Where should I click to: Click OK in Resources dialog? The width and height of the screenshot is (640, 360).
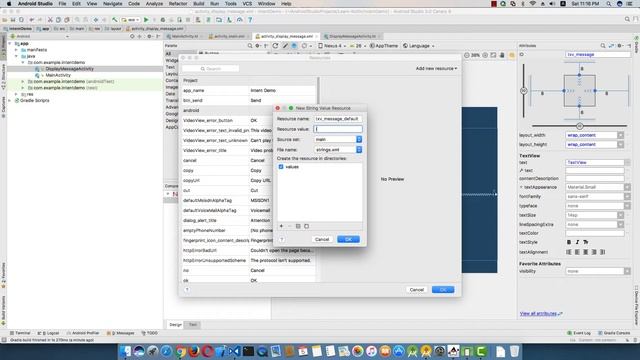coord(443,290)
